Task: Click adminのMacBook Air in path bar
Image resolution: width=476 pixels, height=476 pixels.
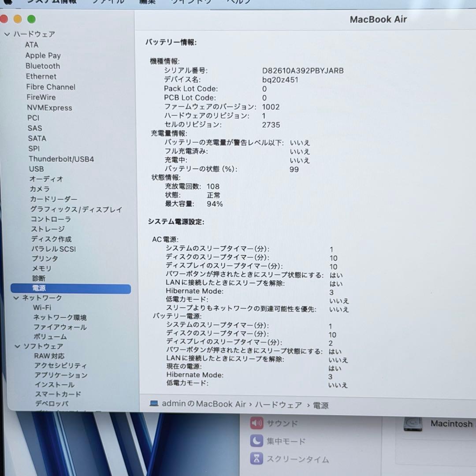Action: click(204, 404)
